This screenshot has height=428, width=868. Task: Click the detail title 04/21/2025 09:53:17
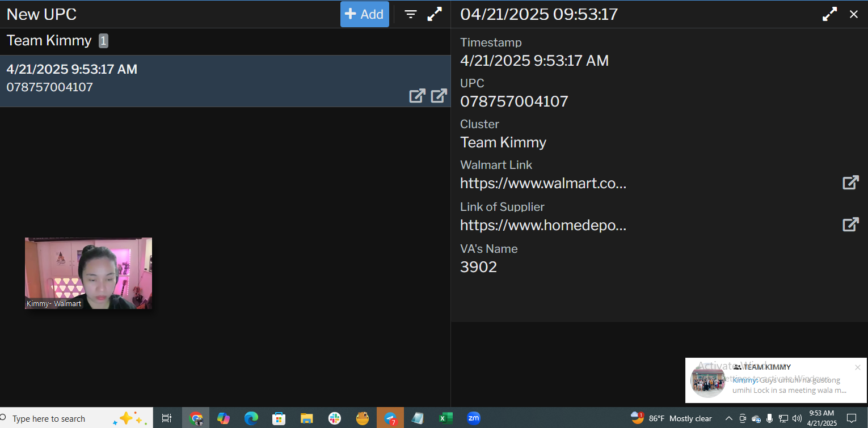point(539,14)
